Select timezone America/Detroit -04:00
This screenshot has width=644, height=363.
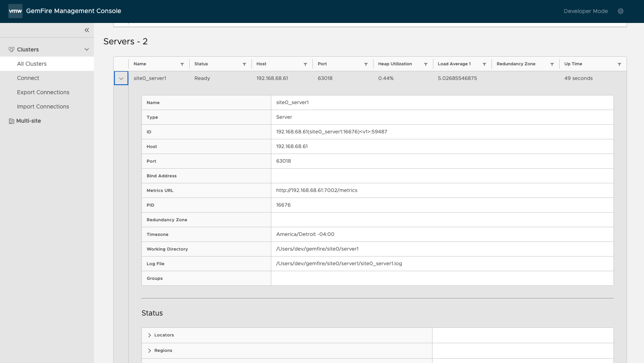(305, 234)
